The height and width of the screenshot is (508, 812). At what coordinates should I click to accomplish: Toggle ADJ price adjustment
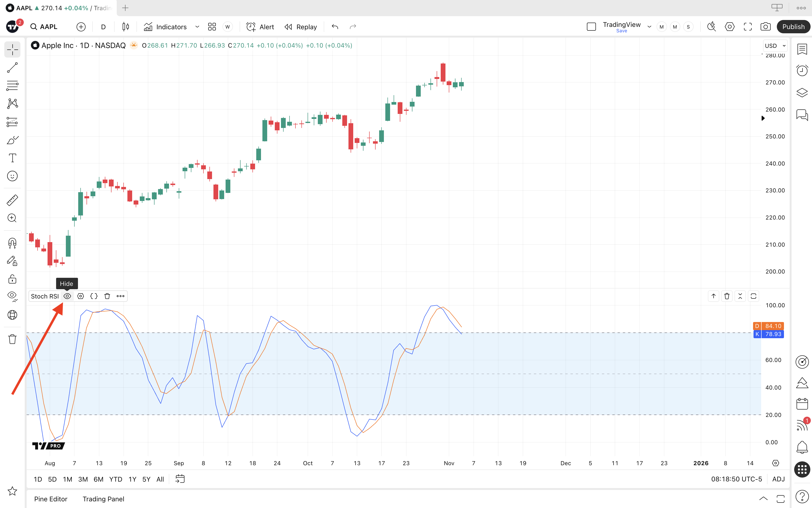(x=778, y=479)
